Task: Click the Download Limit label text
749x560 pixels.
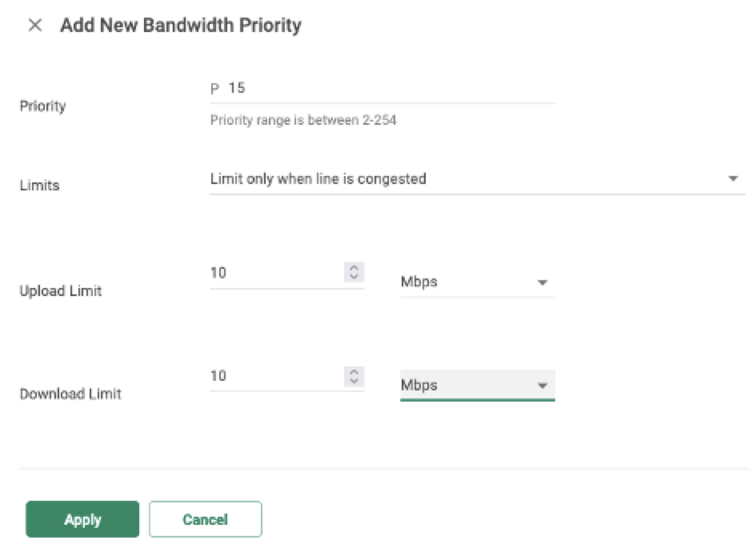Action: (x=70, y=394)
